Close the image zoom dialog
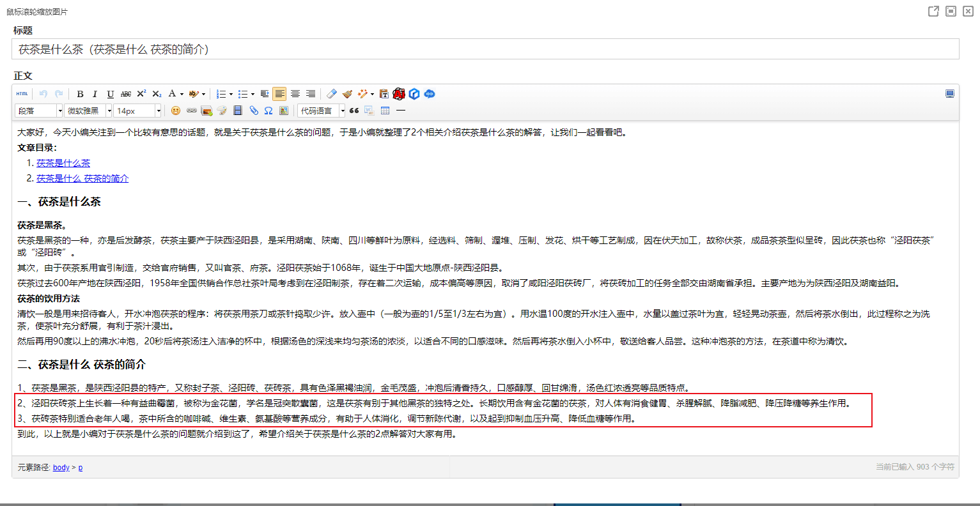This screenshot has height=506, width=980. pyautogui.click(x=968, y=11)
